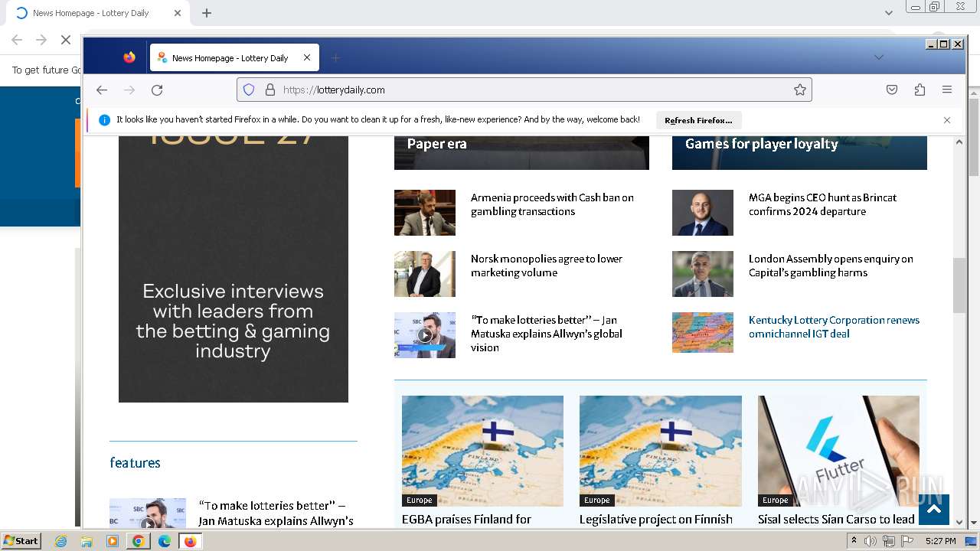This screenshot has width=980, height=551.
Task: Open a new tab in background Chrome
Action: [207, 13]
